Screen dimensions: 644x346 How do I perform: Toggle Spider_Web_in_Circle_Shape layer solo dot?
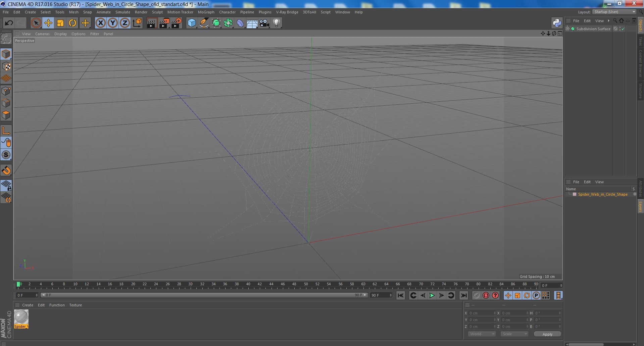coord(635,194)
